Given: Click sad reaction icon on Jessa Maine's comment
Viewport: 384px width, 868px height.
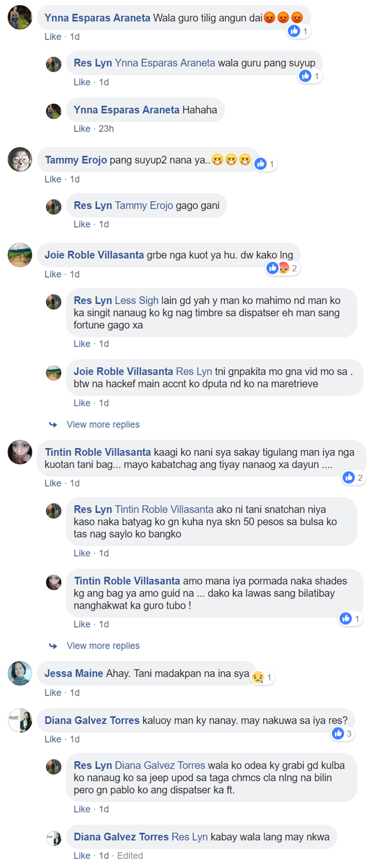Looking at the screenshot, I should 258,678.
